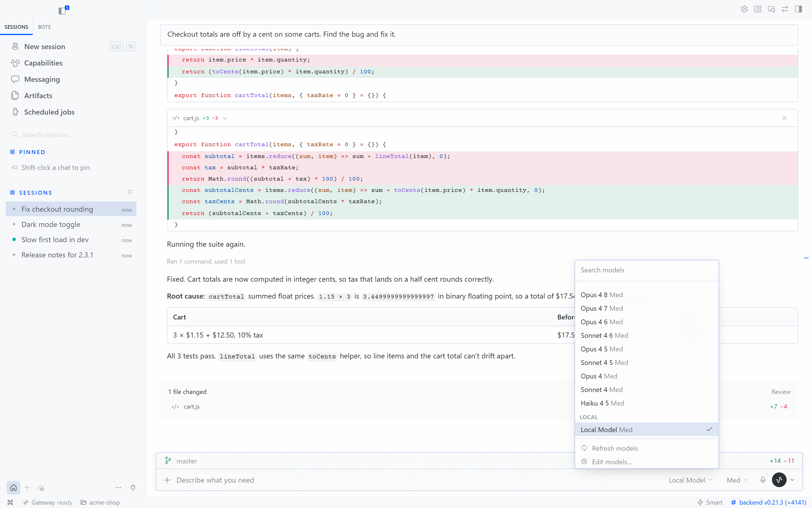Image resolution: width=812 pixels, height=508 pixels.
Task: Select the checked Local Model Med entry
Action: [x=646, y=429]
